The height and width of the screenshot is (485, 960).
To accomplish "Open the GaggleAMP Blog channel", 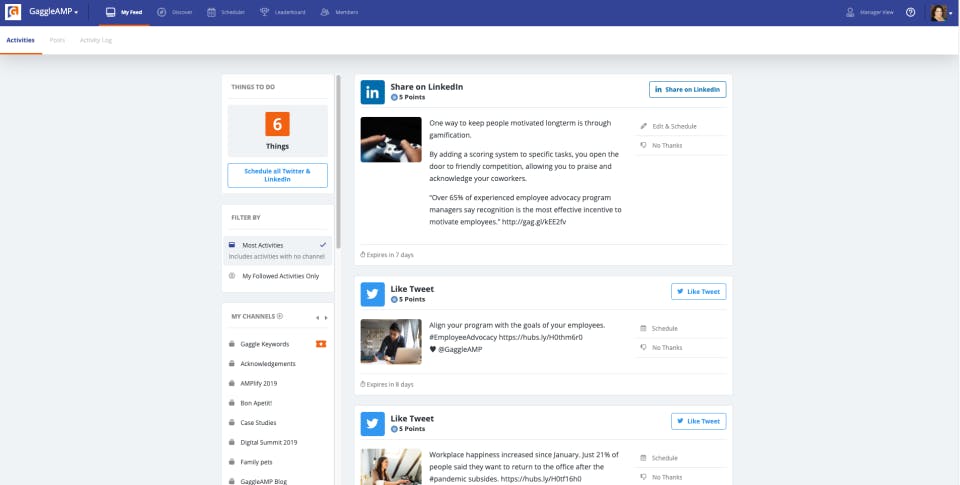I will coord(263,481).
